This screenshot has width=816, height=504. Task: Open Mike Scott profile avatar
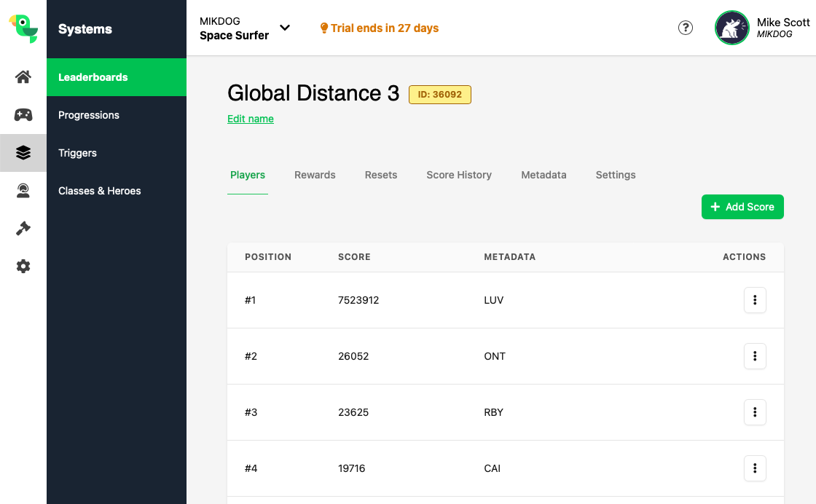[x=731, y=28]
